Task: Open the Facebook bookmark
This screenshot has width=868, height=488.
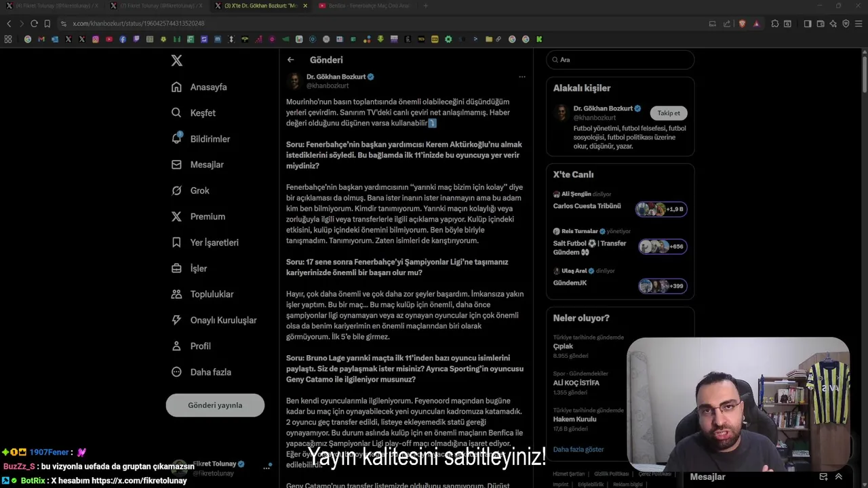Action: tap(123, 39)
